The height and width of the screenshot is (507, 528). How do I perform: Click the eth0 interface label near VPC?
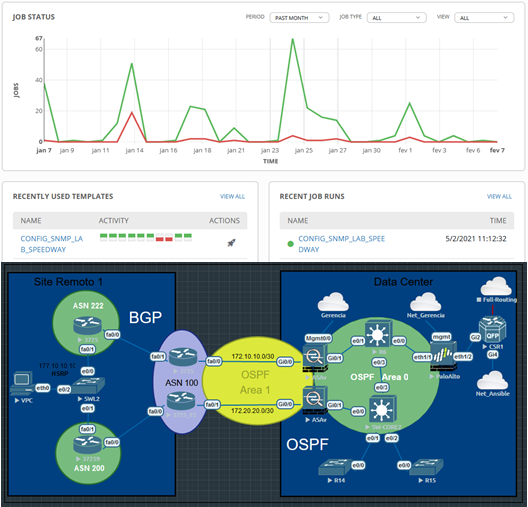[43, 388]
